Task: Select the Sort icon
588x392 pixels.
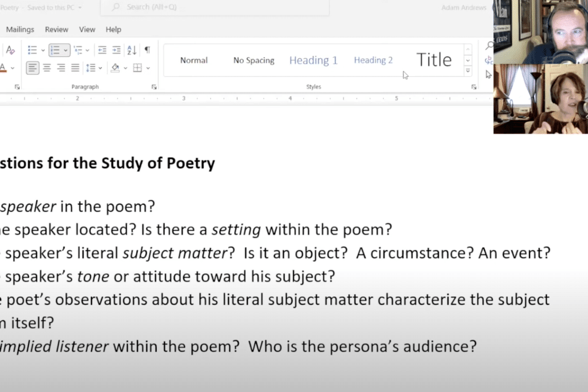Action: (131, 51)
